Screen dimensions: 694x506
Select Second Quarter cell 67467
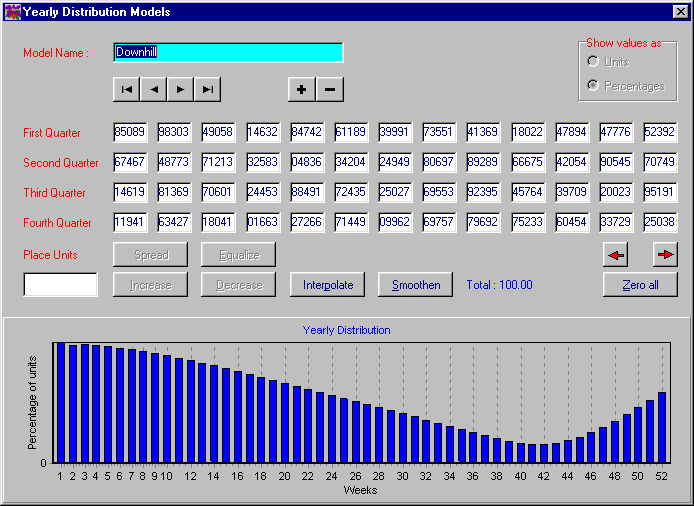pos(130,162)
